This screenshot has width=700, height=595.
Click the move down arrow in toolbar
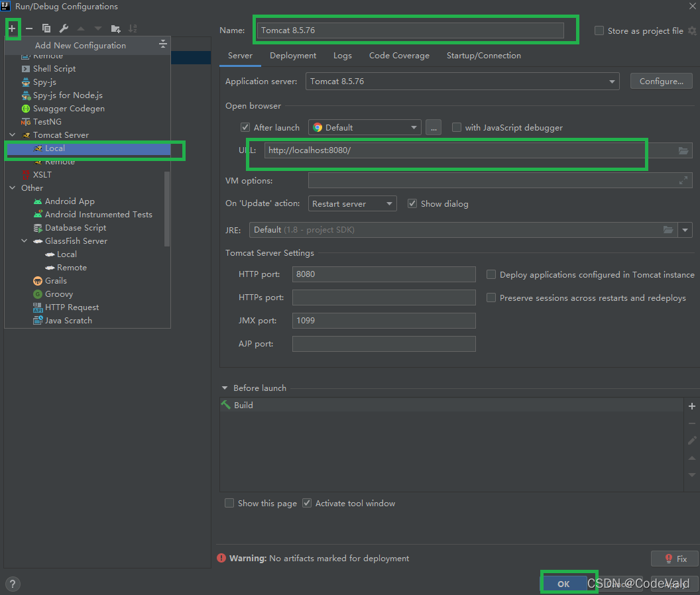[x=97, y=28]
